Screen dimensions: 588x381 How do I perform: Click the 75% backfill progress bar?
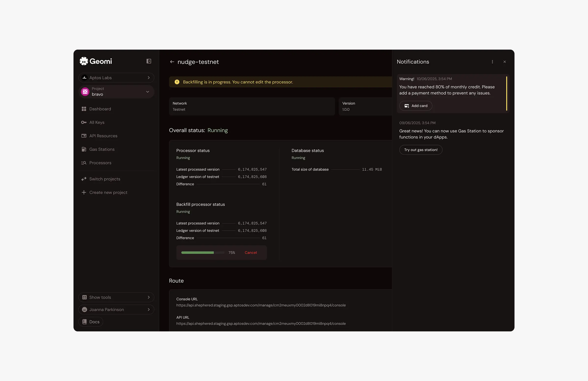203,253
